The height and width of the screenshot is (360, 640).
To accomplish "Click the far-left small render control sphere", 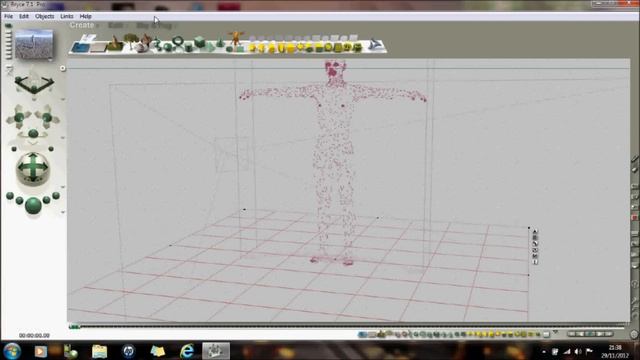I will pyautogui.click(x=10, y=196).
